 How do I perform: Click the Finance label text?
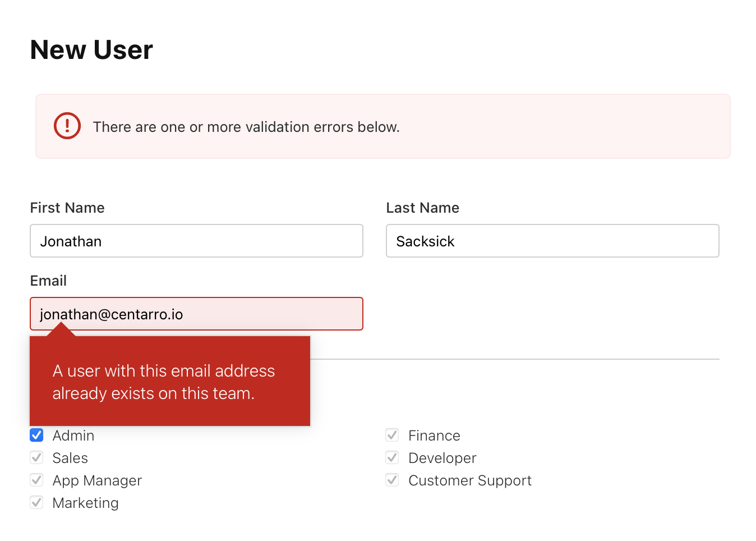(x=435, y=435)
